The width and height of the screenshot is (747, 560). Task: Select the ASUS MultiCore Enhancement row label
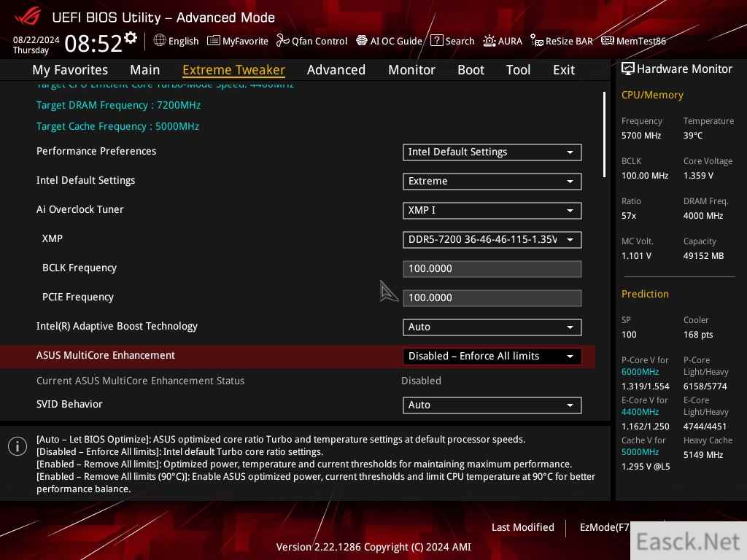pyautogui.click(x=106, y=355)
